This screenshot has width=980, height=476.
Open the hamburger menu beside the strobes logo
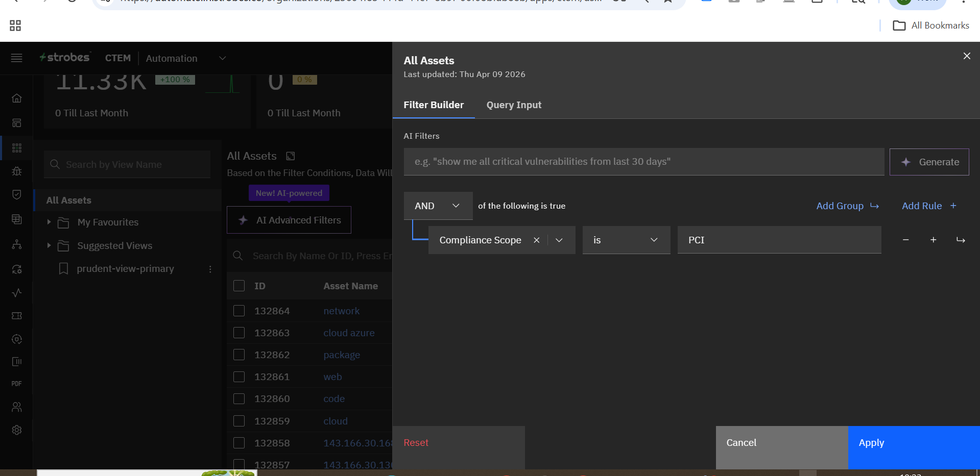(16, 58)
